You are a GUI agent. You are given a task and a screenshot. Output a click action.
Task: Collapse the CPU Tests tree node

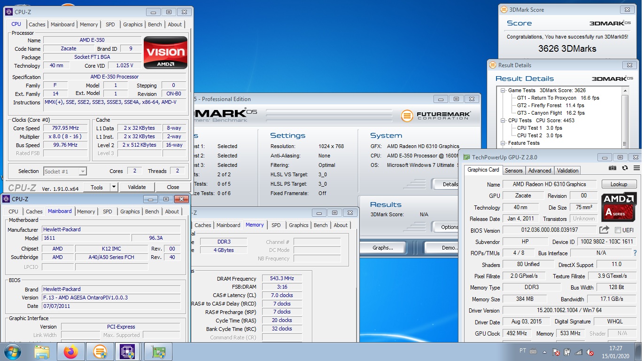pos(503,120)
